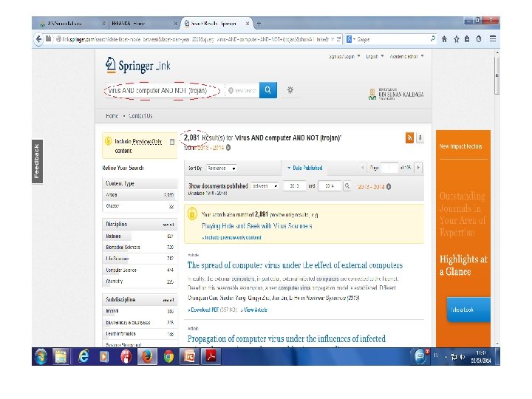Screen dimensions: 532x399
Task: Click the download results arrow icon
Action: click(x=420, y=137)
